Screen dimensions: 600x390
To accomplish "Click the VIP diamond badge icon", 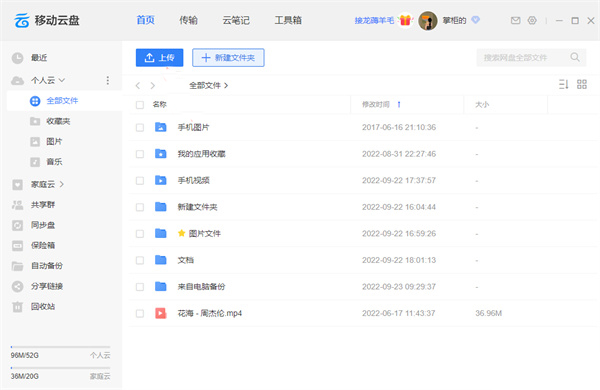I will coord(475,20).
